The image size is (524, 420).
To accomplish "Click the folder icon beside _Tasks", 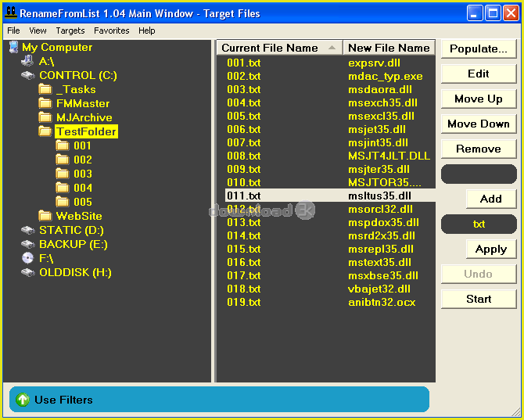I will click(x=45, y=89).
